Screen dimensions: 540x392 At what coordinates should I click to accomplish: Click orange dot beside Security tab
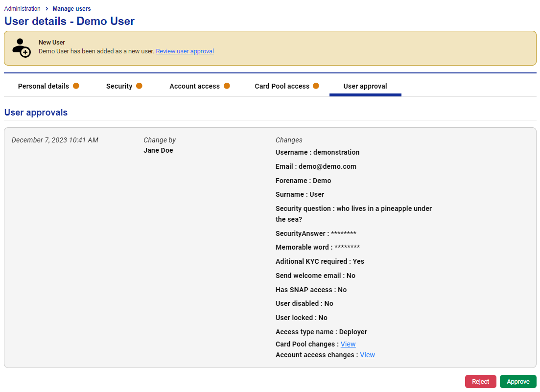coord(139,86)
